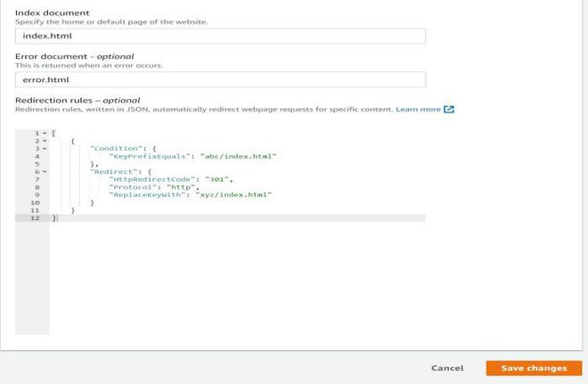Click the Cancel button
Screen dimensions: 588x384
point(447,368)
